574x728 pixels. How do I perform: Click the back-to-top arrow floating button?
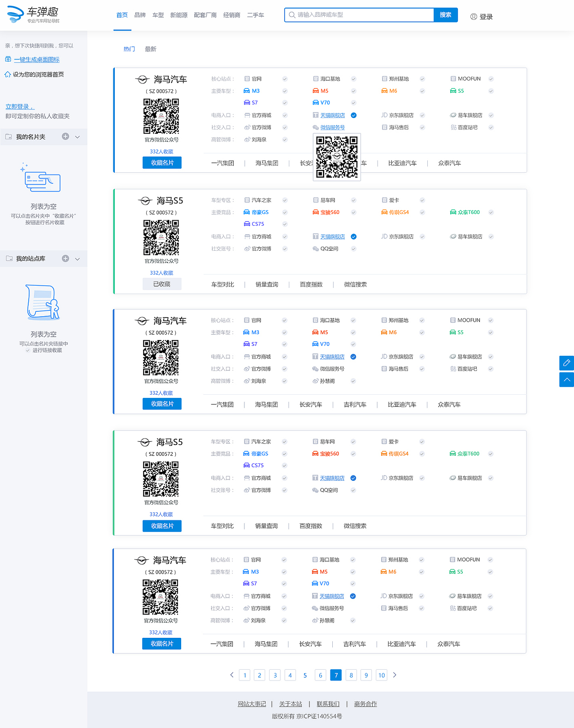coord(567,379)
